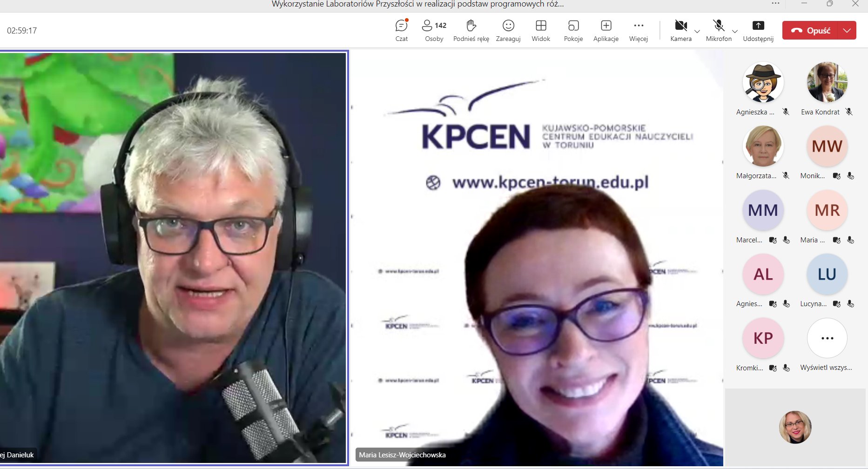The image size is (868, 469).
Task: Open the Więcej more options menu
Action: point(639,31)
